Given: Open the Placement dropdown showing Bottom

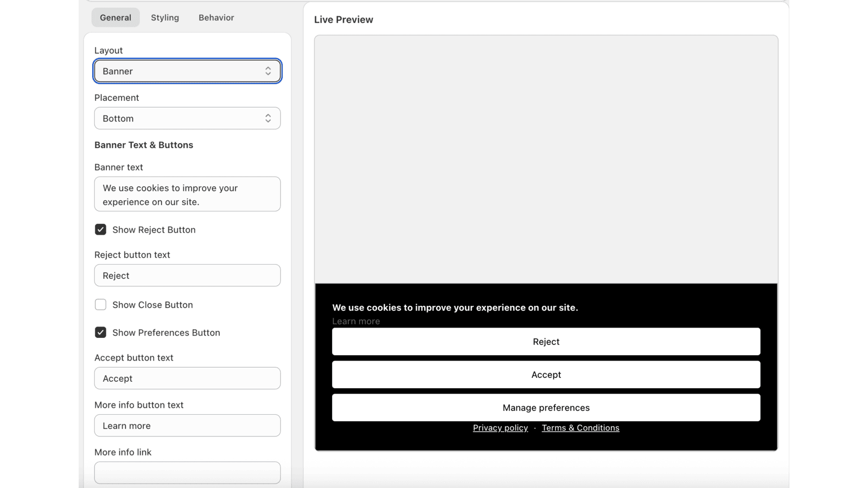Looking at the screenshot, I should click(187, 118).
